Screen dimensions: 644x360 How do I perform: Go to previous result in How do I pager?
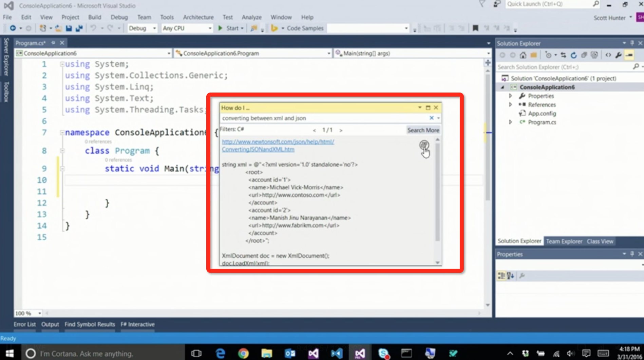[314, 130]
